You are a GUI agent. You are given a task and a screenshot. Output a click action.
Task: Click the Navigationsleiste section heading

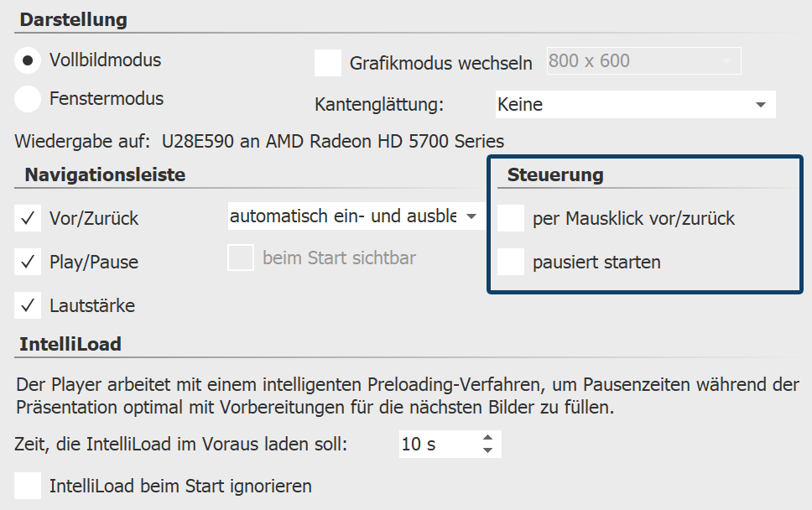pyautogui.click(x=105, y=174)
